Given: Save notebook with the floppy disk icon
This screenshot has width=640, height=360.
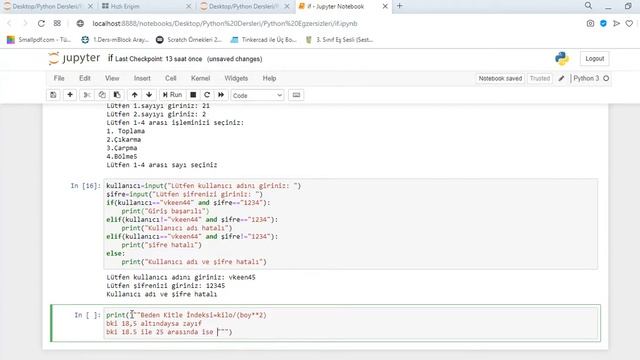Looking at the screenshot, I should tap(53, 95).
